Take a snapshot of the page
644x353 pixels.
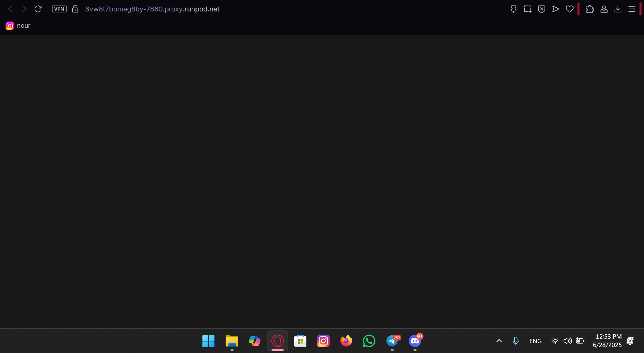tap(528, 9)
